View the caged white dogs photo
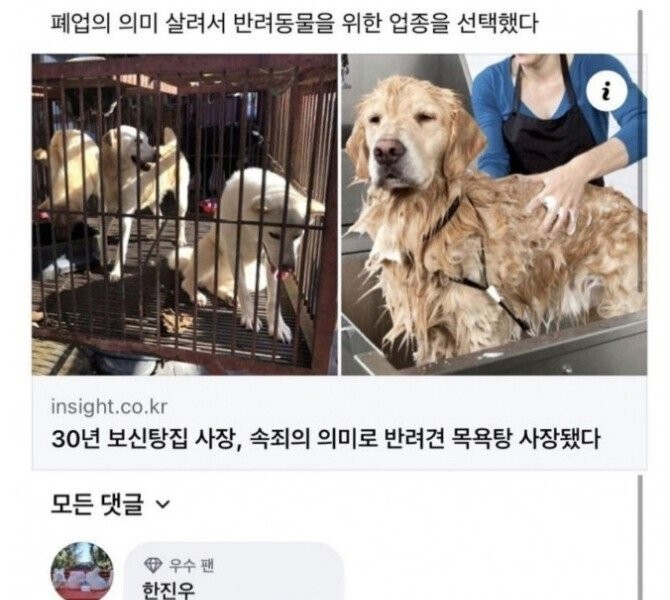This screenshot has width=670, height=600. pos(185,215)
